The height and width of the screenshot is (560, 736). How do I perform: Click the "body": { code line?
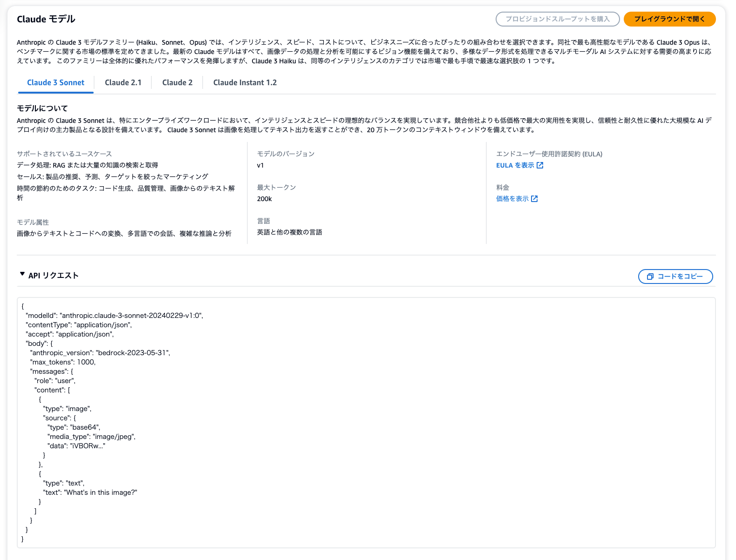(x=40, y=344)
